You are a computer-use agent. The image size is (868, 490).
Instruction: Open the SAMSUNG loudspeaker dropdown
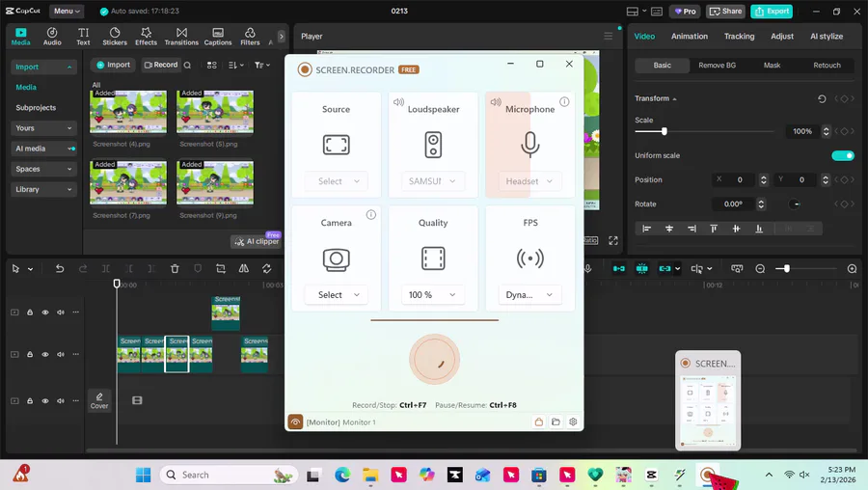[433, 181]
